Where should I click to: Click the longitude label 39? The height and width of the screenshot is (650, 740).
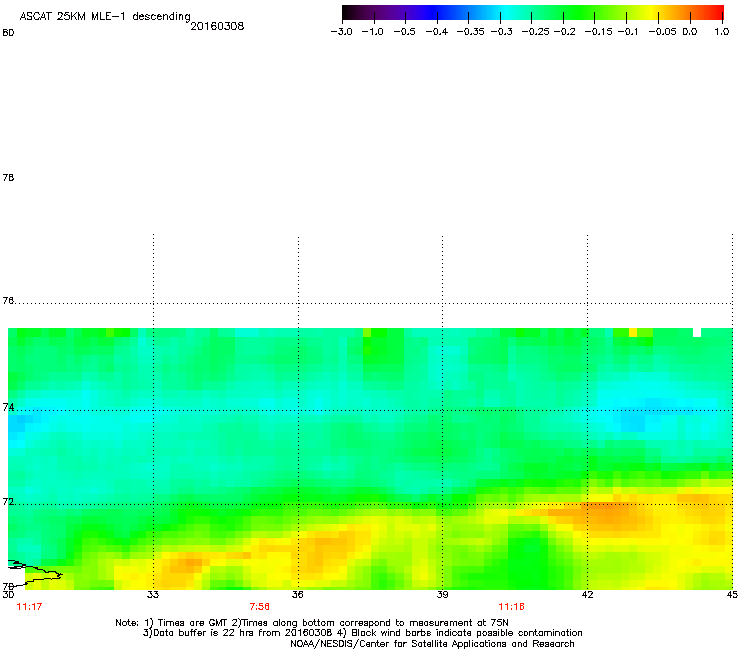click(x=442, y=595)
